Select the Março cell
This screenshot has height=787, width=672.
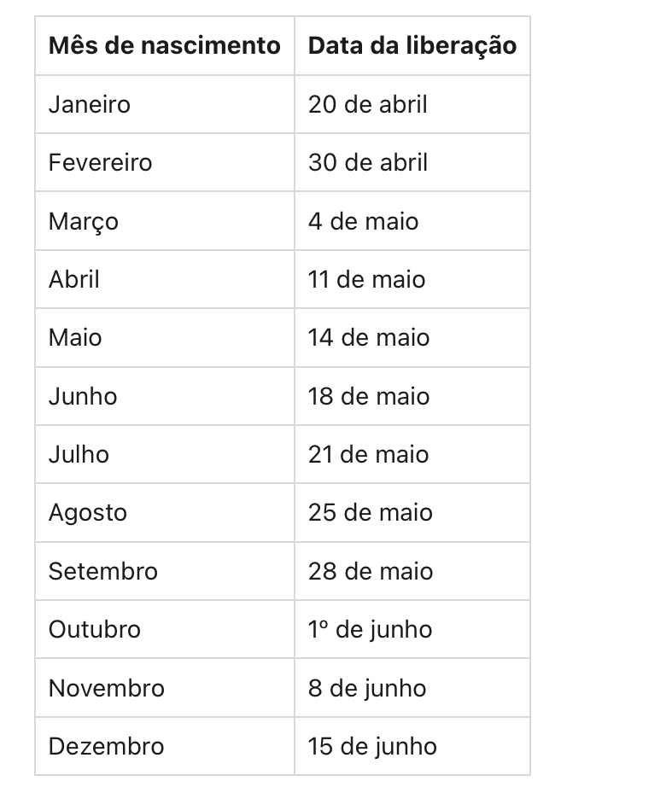(84, 221)
